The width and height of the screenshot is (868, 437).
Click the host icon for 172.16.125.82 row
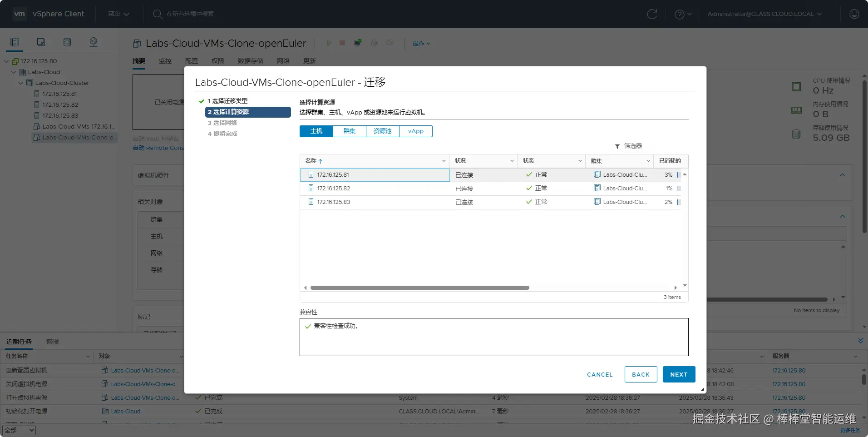[311, 188]
